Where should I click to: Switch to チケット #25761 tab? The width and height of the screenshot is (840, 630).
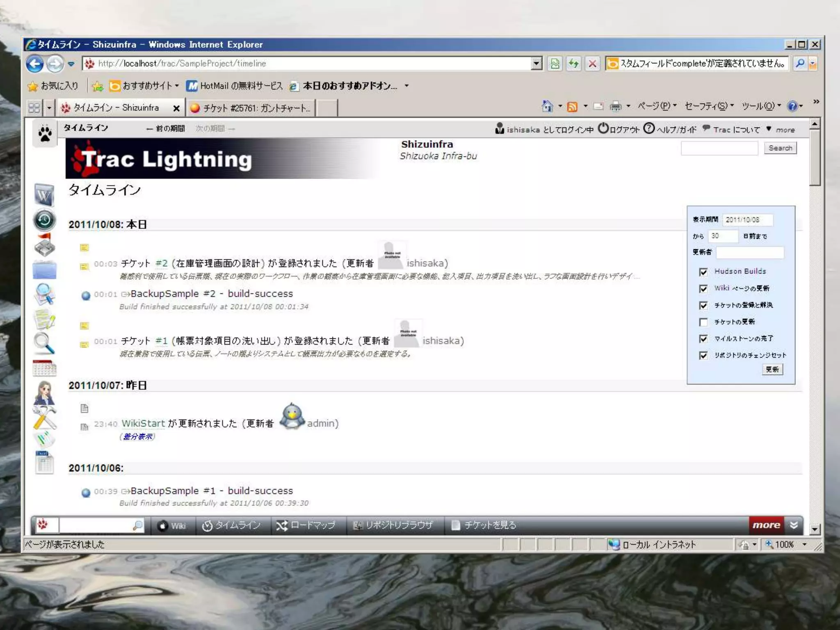click(x=251, y=108)
